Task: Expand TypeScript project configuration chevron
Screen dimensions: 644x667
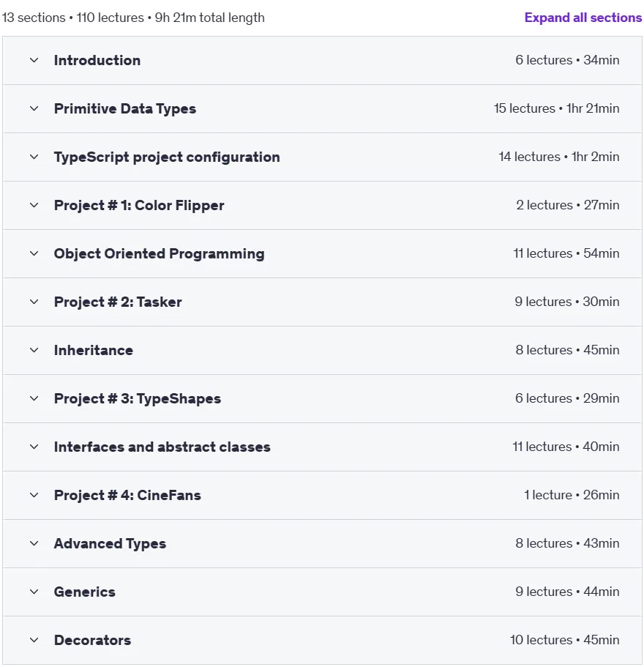Action: [34, 157]
